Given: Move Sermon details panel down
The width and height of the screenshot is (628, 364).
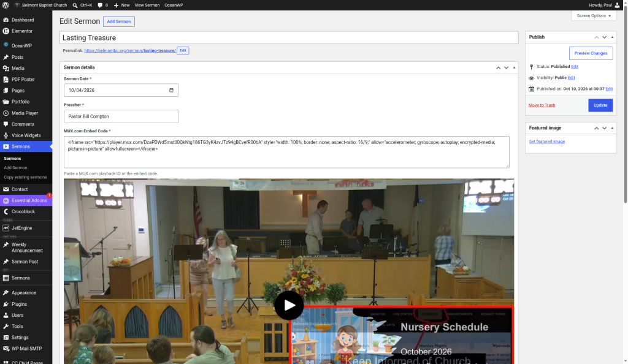Looking at the screenshot, I should click(x=506, y=67).
